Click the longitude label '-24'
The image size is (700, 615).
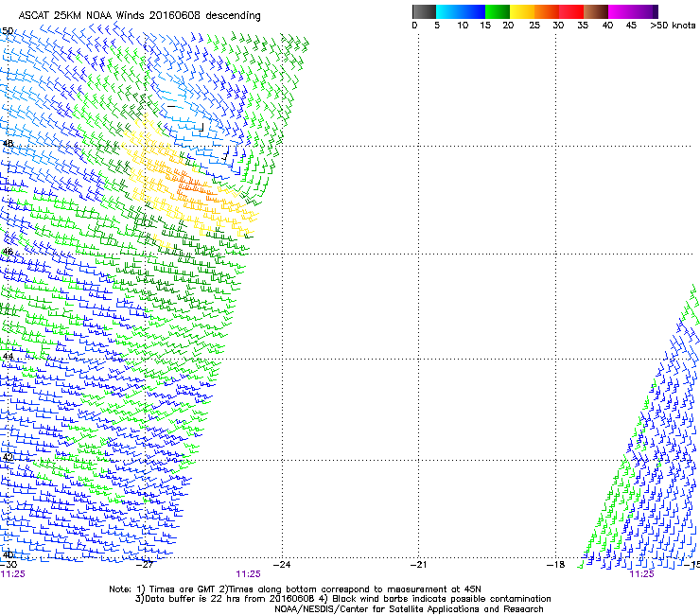coord(282,565)
